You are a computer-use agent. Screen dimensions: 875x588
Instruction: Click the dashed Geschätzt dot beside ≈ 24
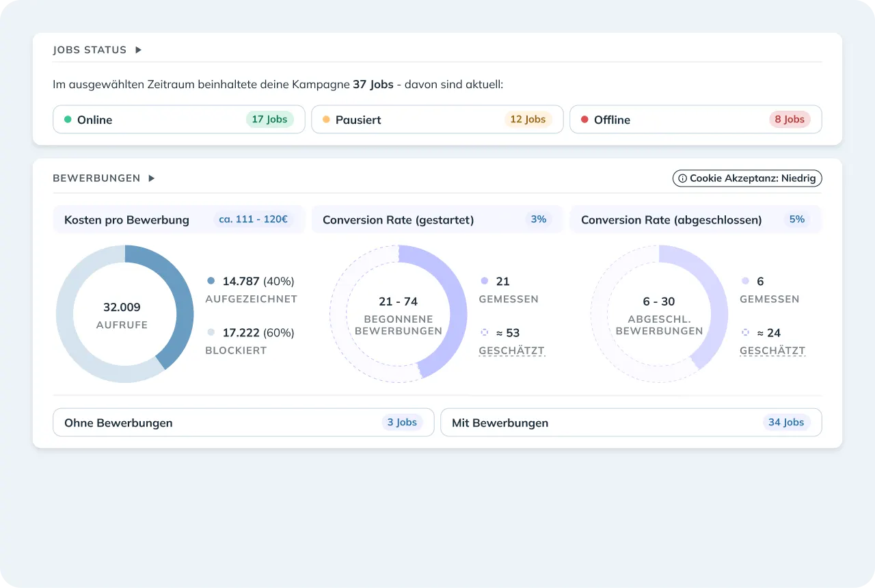[745, 333]
